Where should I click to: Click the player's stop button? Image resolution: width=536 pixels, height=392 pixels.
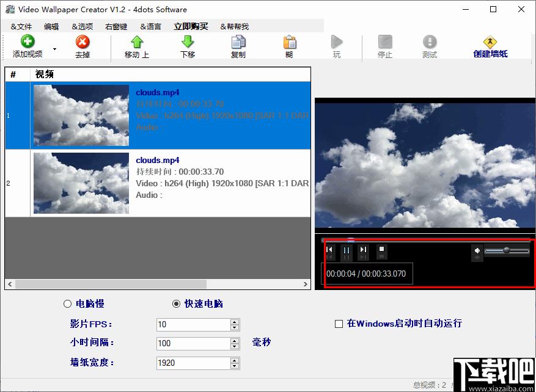pos(382,249)
